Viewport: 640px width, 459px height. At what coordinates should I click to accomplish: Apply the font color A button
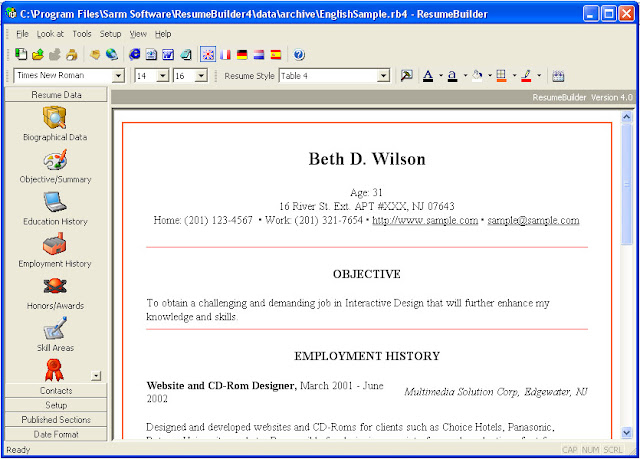pos(428,76)
